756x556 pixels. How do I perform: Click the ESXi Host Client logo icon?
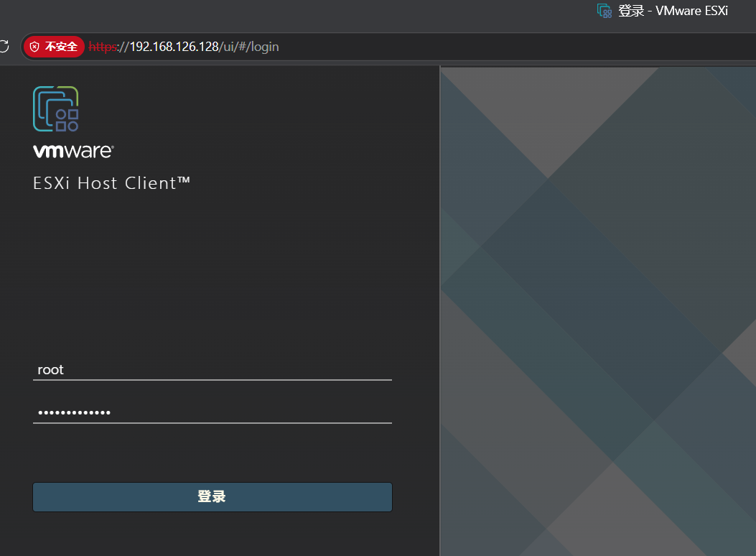(x=56, y=109)
